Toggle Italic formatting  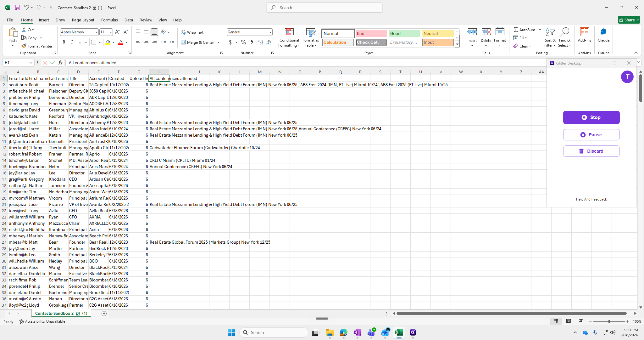pyautogui.click(x=72, y=42)
